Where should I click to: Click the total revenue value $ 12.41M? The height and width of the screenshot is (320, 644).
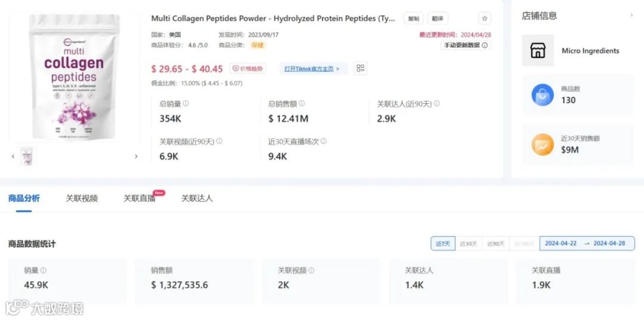click(x=289, y=119)
